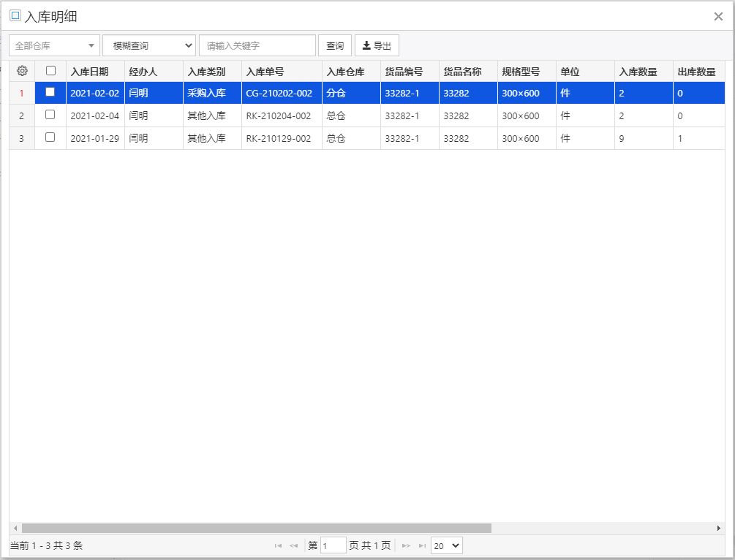Screen dimensions: 735x560
Task: Click 300×600 in the 2021-01-29 row
Action: [x=527, y=138]
